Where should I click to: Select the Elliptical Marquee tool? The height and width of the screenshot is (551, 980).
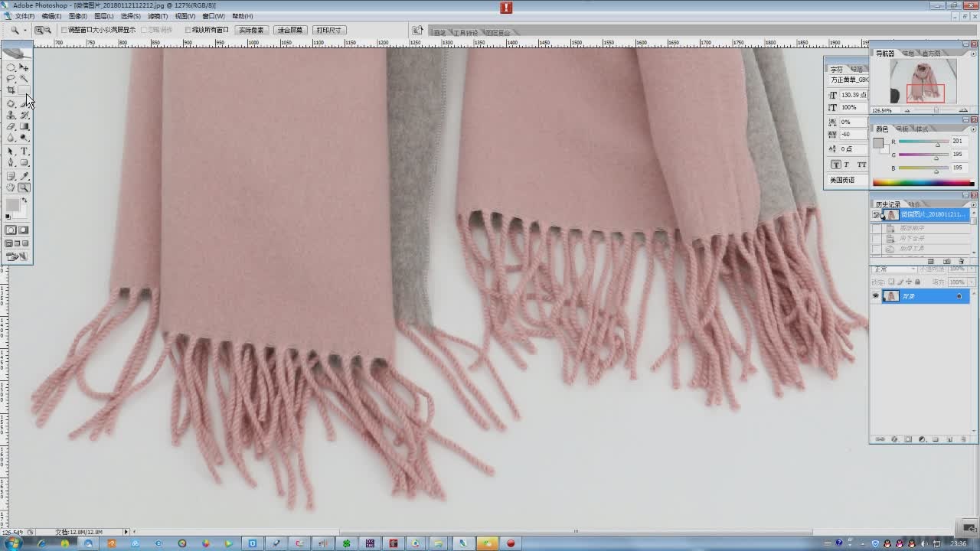click(x=11, y=67)
